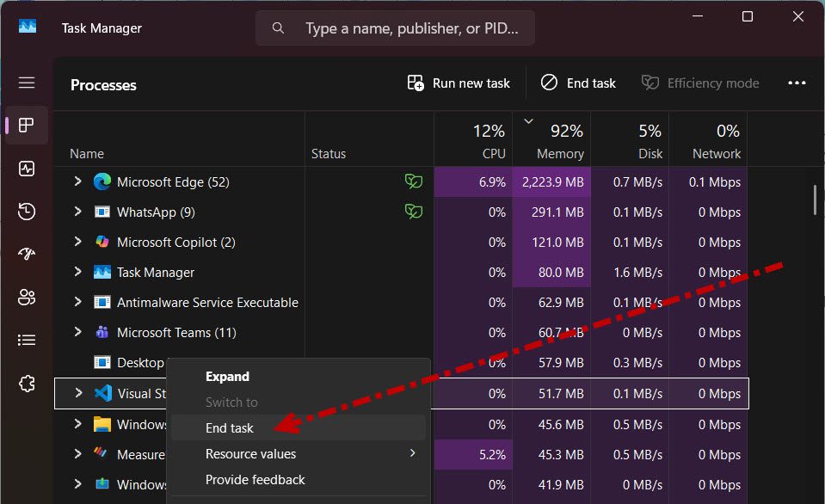View Startup apps from the sidebar
This screenshot has height=504, width=825.
[x=26, y=254]
